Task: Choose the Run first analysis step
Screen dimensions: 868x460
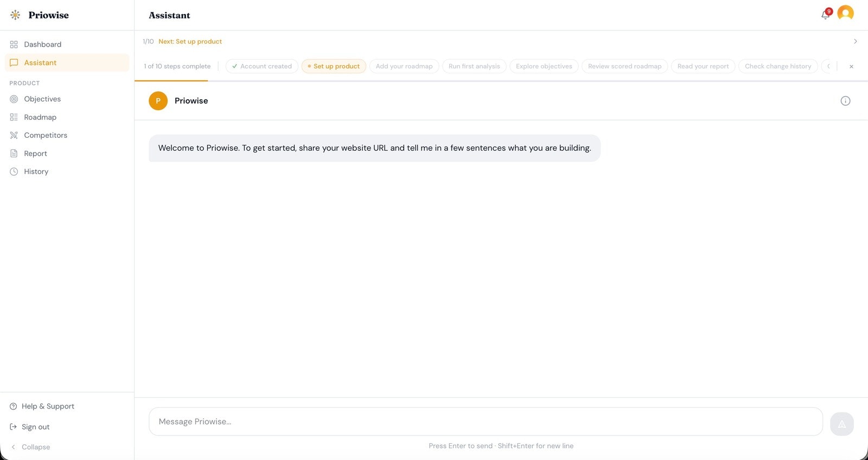Action: [474, 66]
